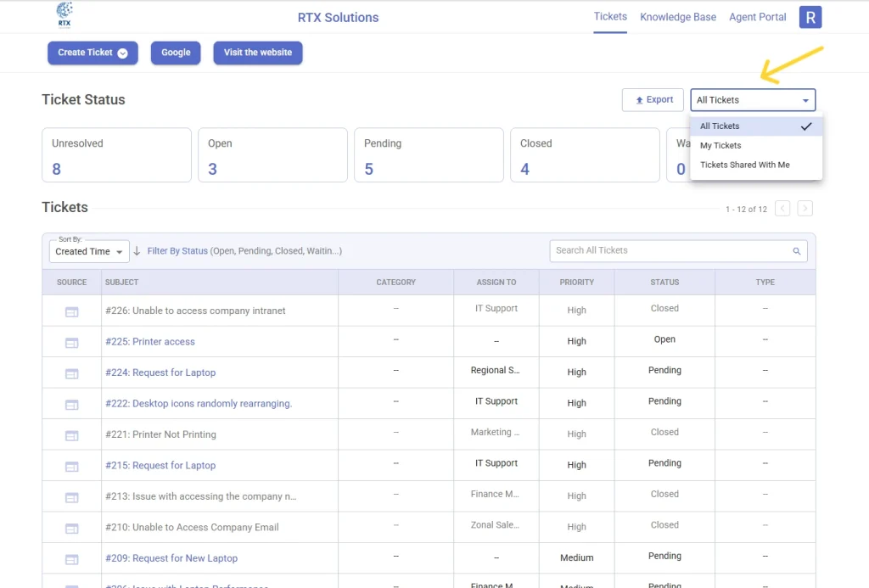Viewport: 869px width, 588px height.
Task: Open ticket #224 Request for Laptop
Action: (x=160, y=373)
